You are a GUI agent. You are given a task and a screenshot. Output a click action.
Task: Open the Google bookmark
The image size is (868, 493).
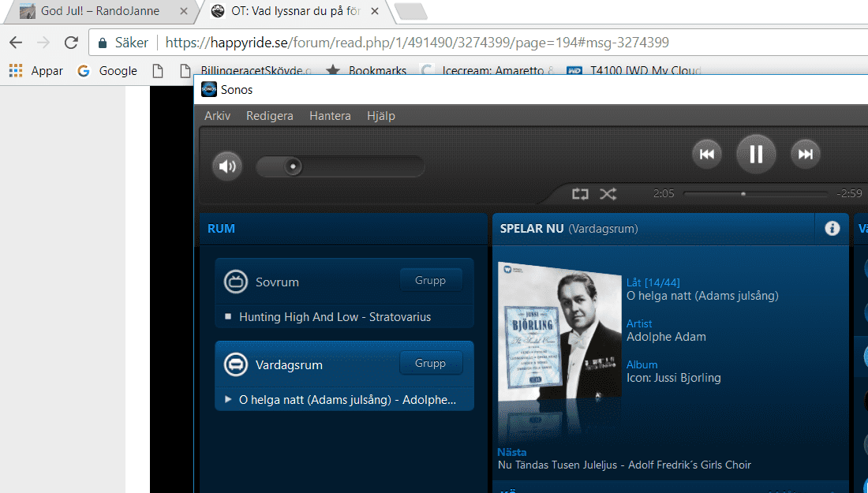click(107, 71)
